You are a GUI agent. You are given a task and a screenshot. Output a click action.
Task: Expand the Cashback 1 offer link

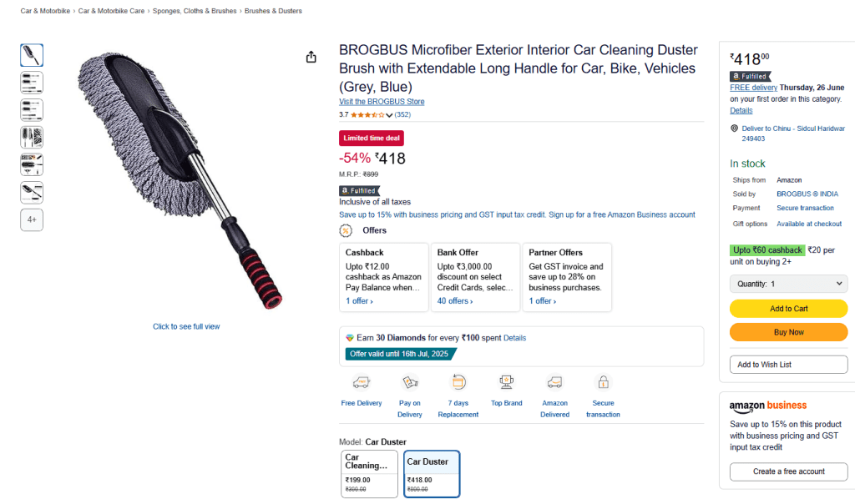tap(359, 301)
